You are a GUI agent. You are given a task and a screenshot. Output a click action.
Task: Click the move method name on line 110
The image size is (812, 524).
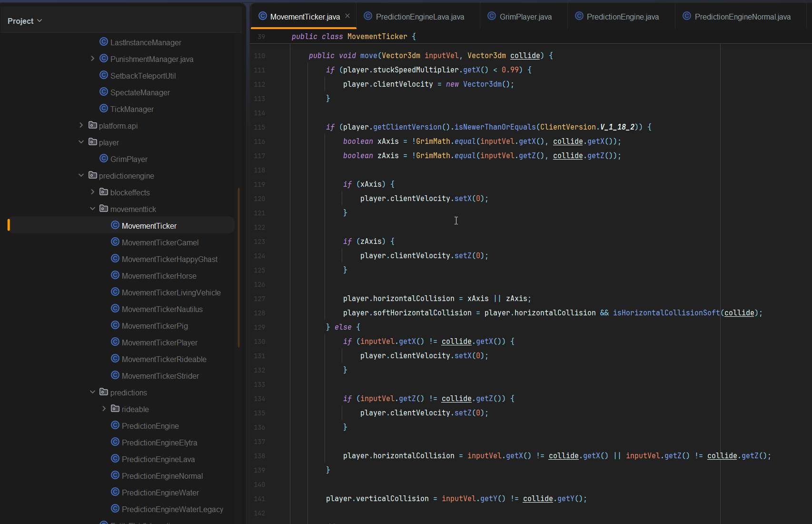(x=369, y=55)
